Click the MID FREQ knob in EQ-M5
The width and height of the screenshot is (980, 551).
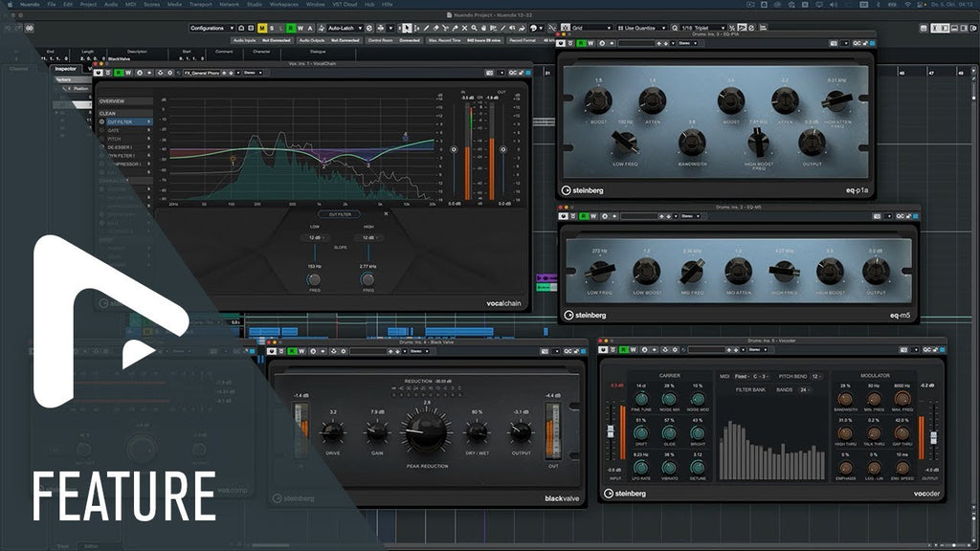pyautogui.click(x=692, y=271)
